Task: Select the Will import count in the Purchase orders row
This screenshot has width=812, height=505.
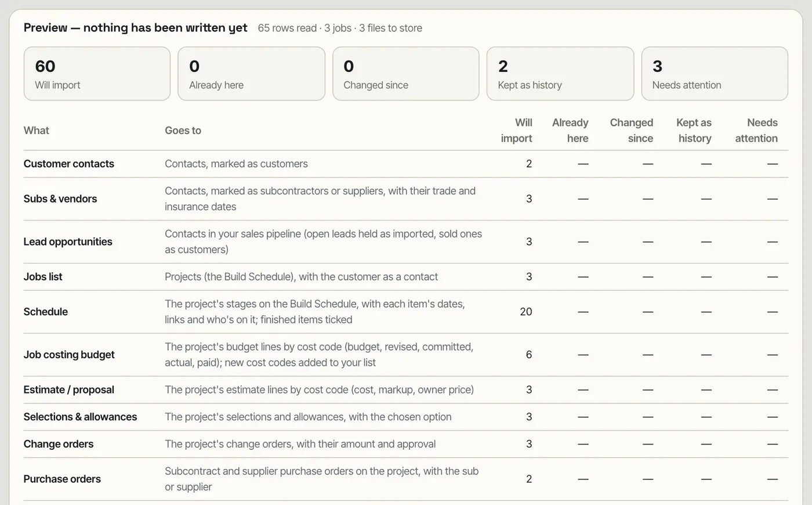Action: (x=529, y=479)
